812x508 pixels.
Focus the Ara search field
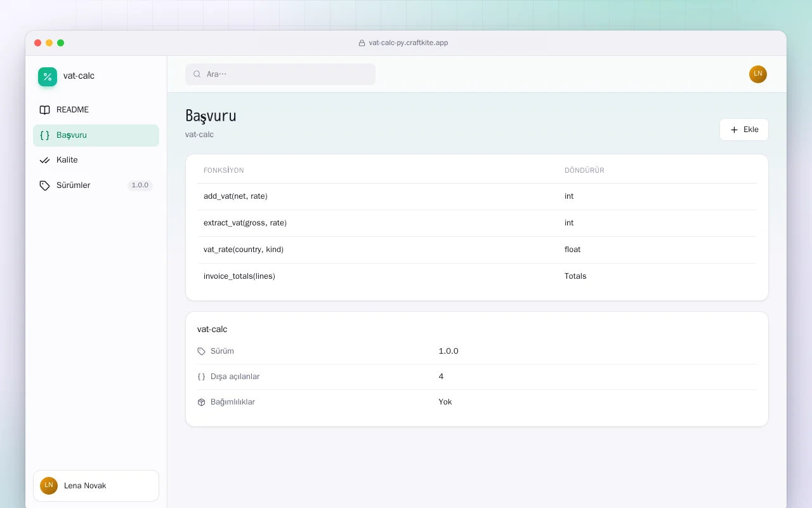coord(280,74)
